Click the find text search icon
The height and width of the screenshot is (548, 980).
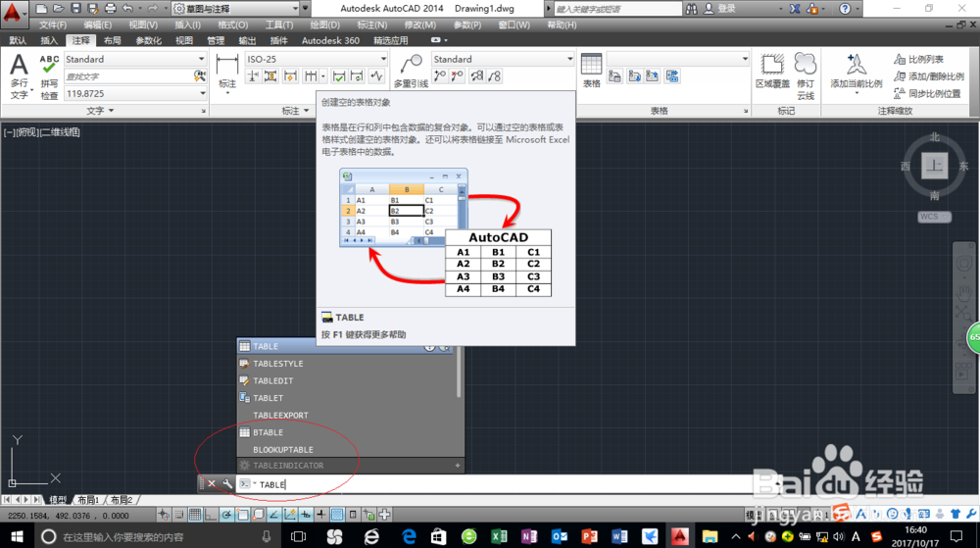(199, 76)
